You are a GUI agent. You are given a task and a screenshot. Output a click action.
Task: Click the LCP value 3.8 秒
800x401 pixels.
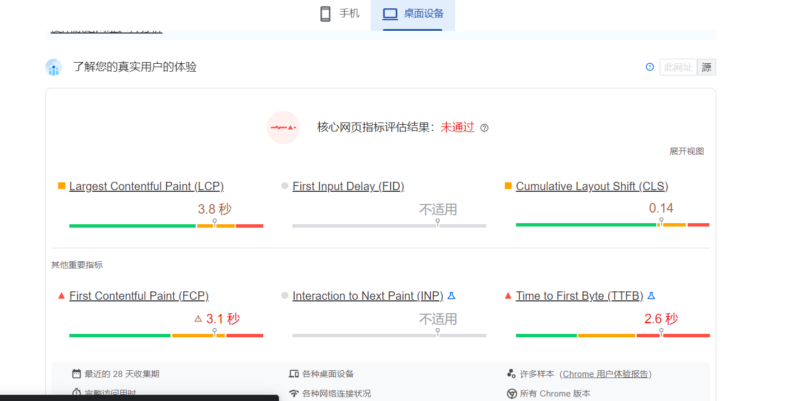tap(214, 209)
